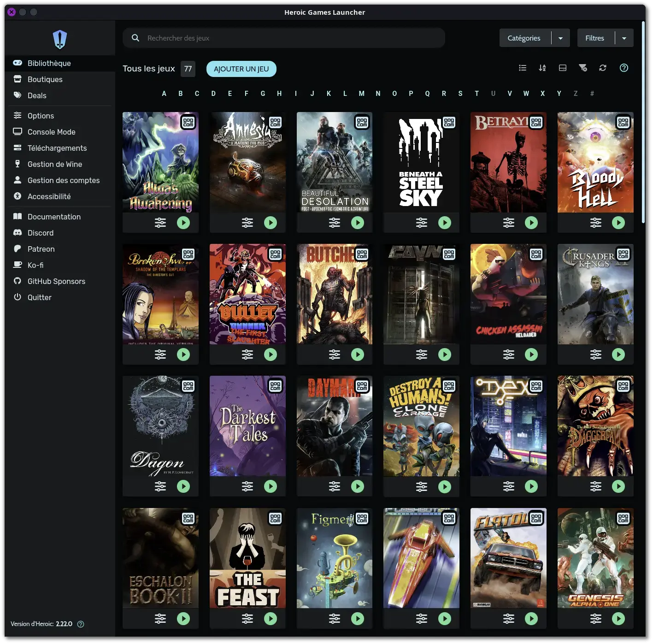Open settings for Eschalon Book II
The width and height of the screenshot is (653, 644).
coord(160,619)
